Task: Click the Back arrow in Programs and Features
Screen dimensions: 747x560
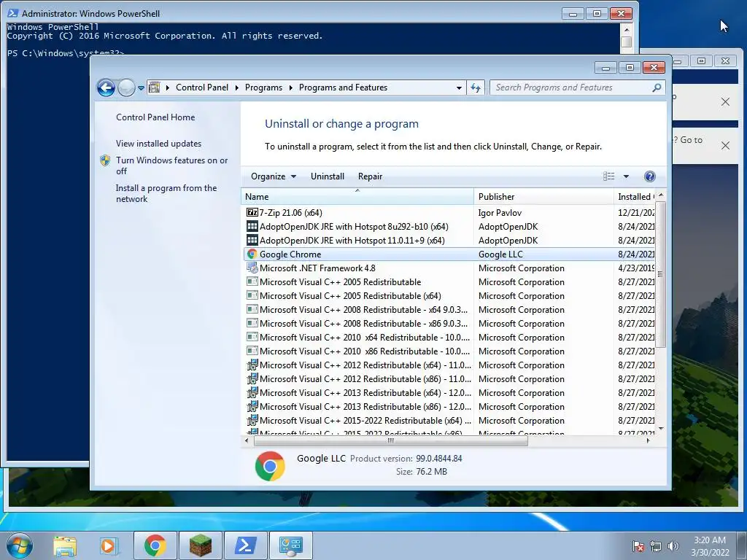Action: [106, 87]
